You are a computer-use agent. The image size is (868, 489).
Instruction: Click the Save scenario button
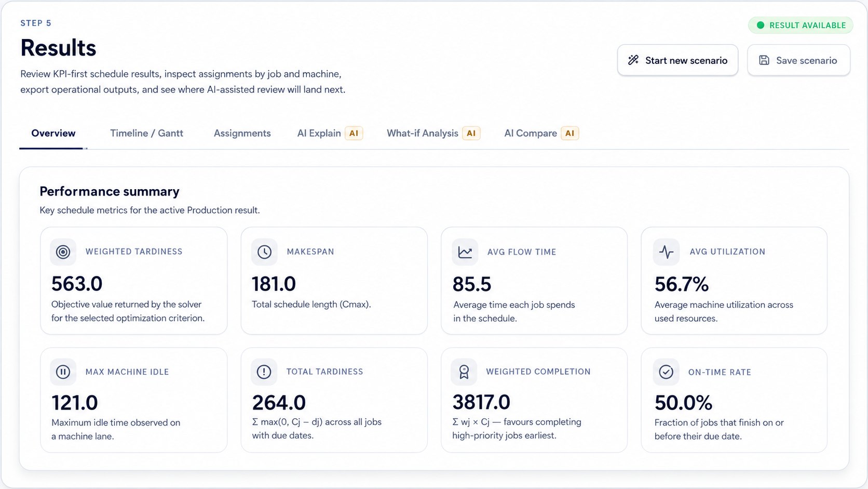pyautogui.click(x=798, y=60)
